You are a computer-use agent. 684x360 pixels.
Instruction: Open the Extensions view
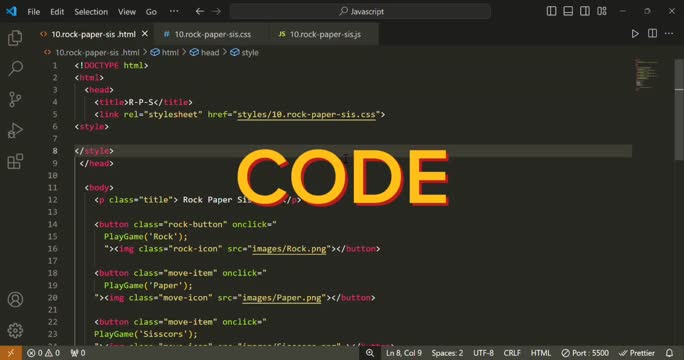(x=15, y=161)
